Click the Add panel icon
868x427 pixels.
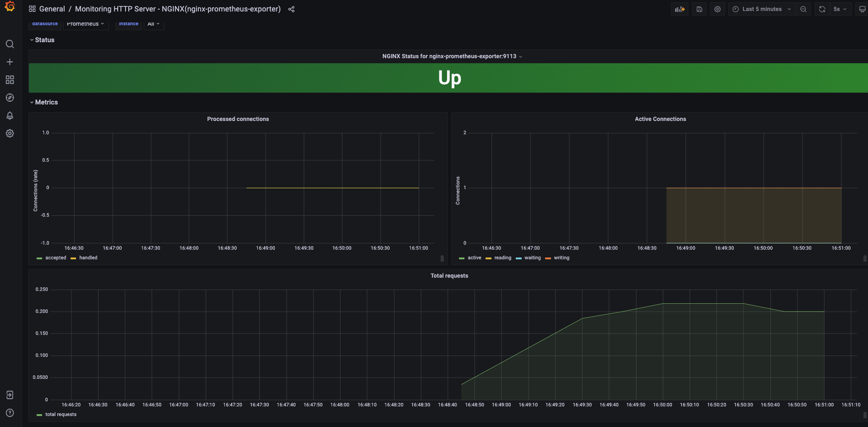coord(680,9)
